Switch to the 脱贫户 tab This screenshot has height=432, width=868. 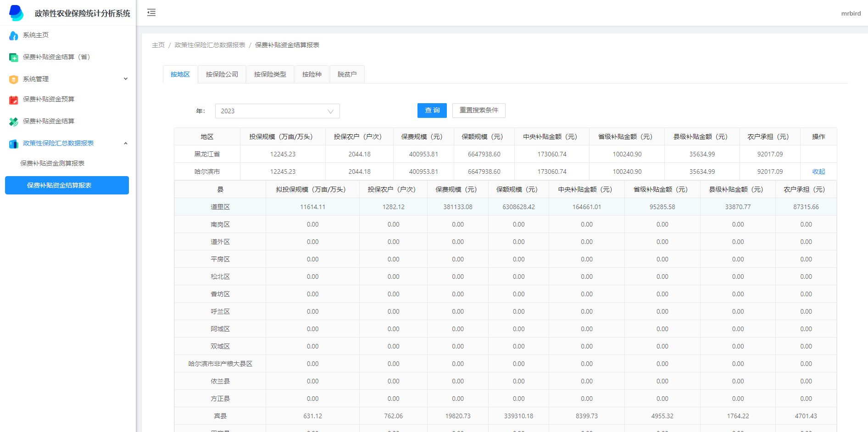(347, 74)
